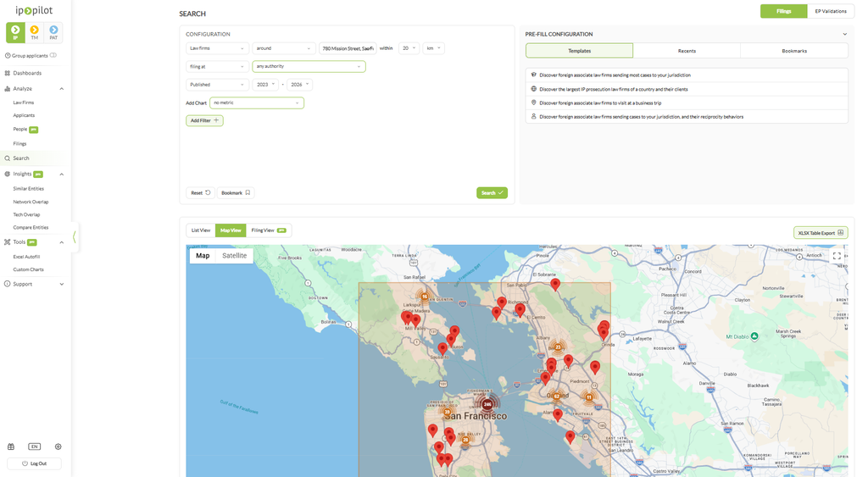868x477 pixels.
Task: Open the EN language selector
Action: coord(34,446)
